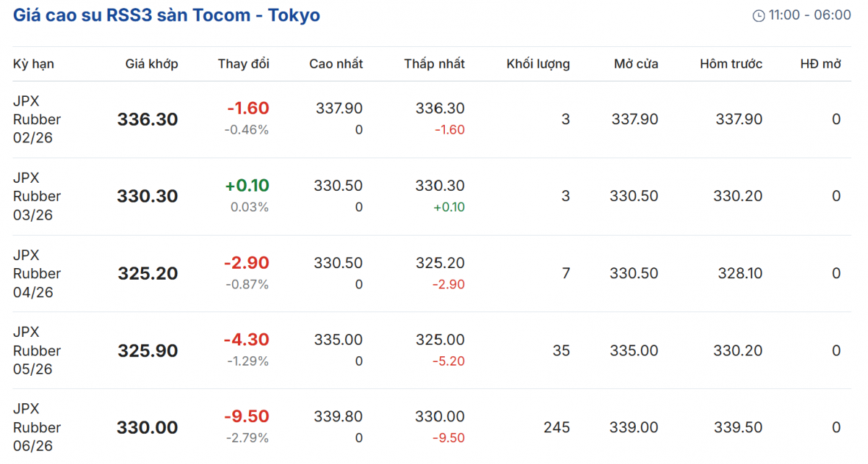The width and height of the screenshot is (868, 464).
Task: Select the JPX Rubber 03/26 contract row
Action: (37, 196)
